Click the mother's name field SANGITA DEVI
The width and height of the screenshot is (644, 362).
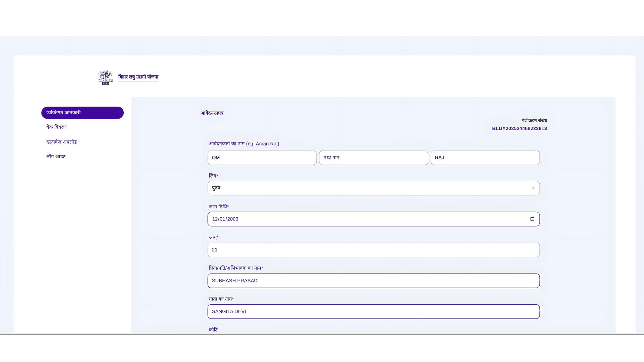coord(373,311)
